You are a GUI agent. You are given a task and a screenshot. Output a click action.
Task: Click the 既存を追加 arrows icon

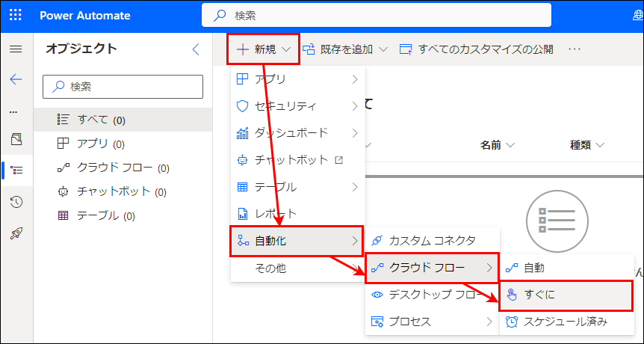(309, 49)
